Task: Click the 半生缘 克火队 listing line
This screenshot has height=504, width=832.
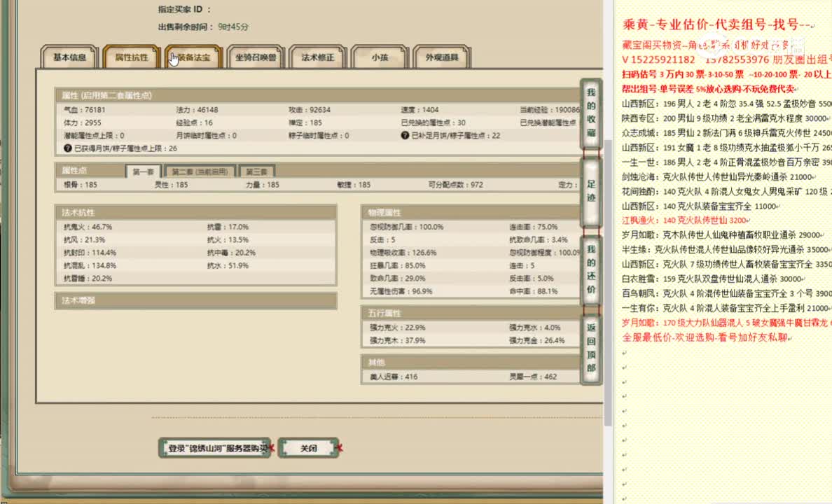Action: (726, 249)
